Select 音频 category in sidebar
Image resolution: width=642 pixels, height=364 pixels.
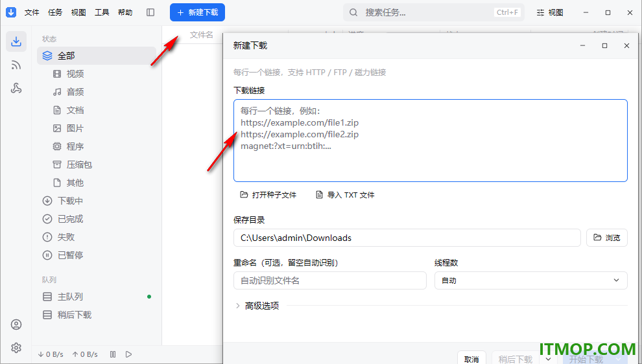point(97,92)
